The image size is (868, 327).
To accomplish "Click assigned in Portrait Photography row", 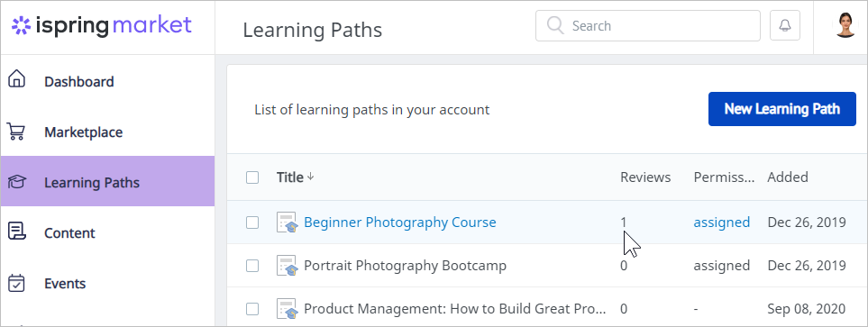I will click(x=722, y=266).
